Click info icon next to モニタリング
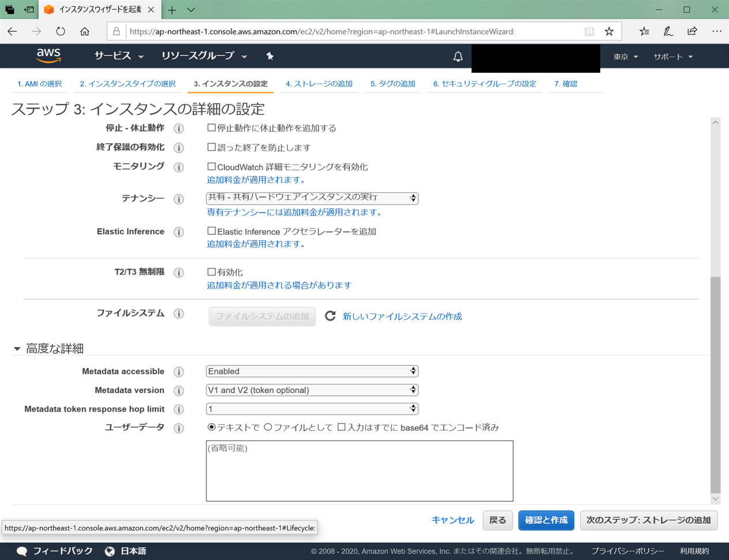The width and height of the screenshot is (729, 560). (x=179, y=167)
